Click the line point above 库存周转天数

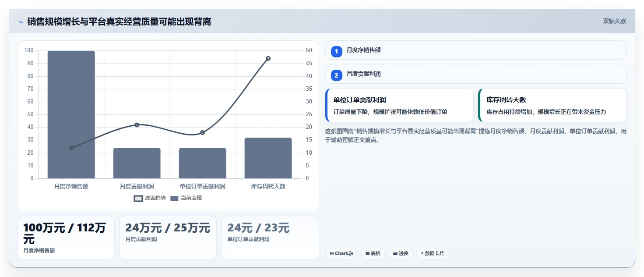pos(268,58)
